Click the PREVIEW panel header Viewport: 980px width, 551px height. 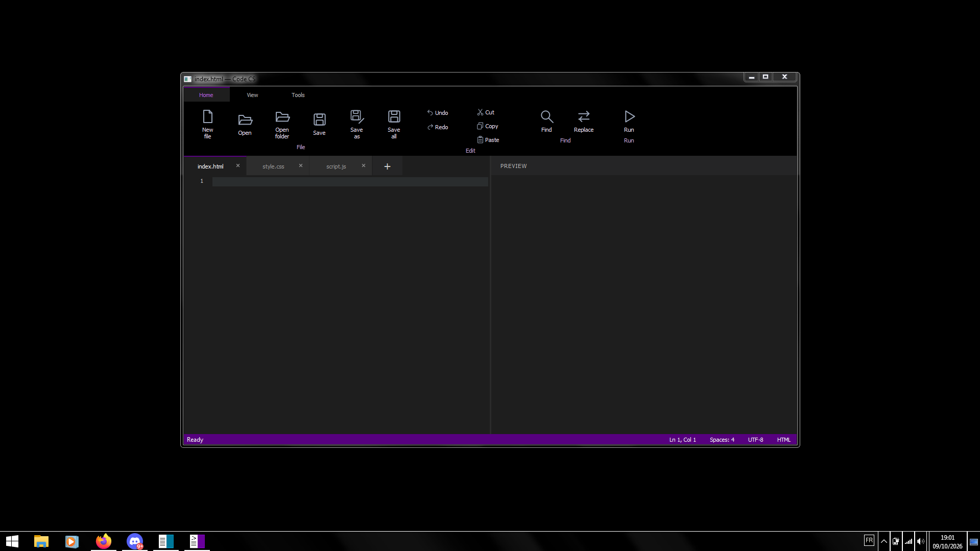click(514, 166)
